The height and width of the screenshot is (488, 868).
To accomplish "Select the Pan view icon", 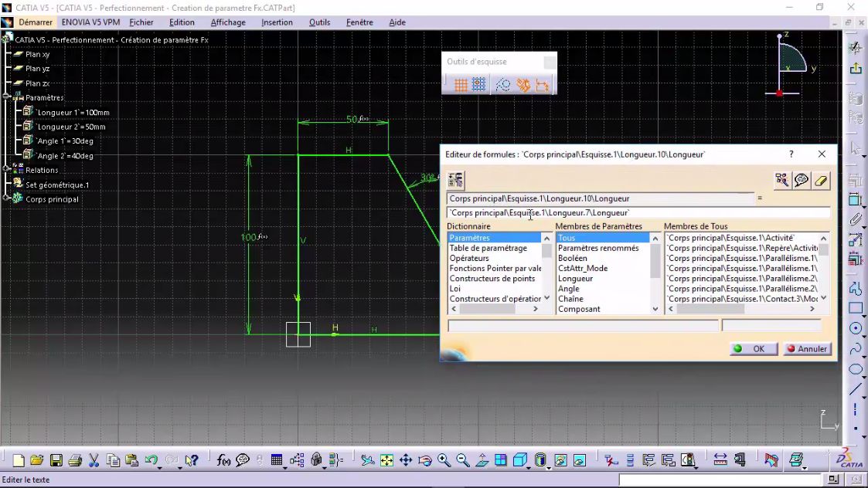I will click(406, 460).
